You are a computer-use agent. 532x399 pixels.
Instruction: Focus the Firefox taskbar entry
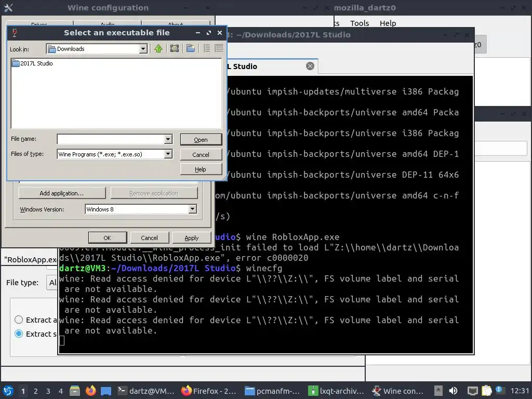tap(209, 391)
